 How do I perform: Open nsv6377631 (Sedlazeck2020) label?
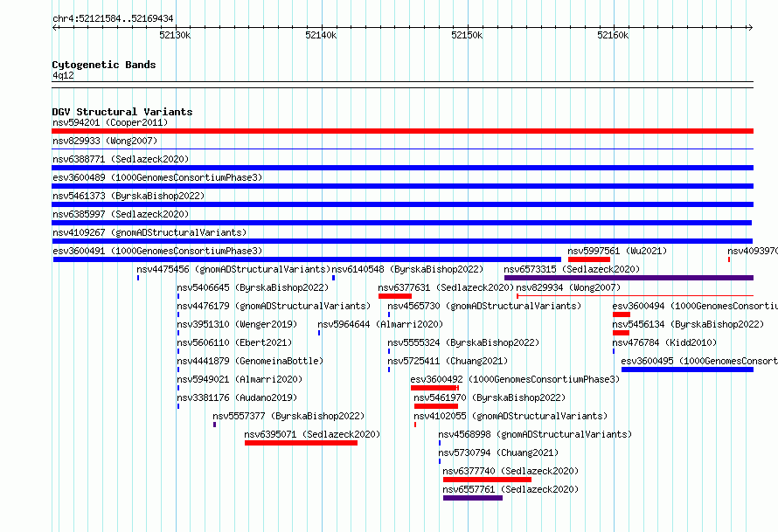click(x=446, y=287)
